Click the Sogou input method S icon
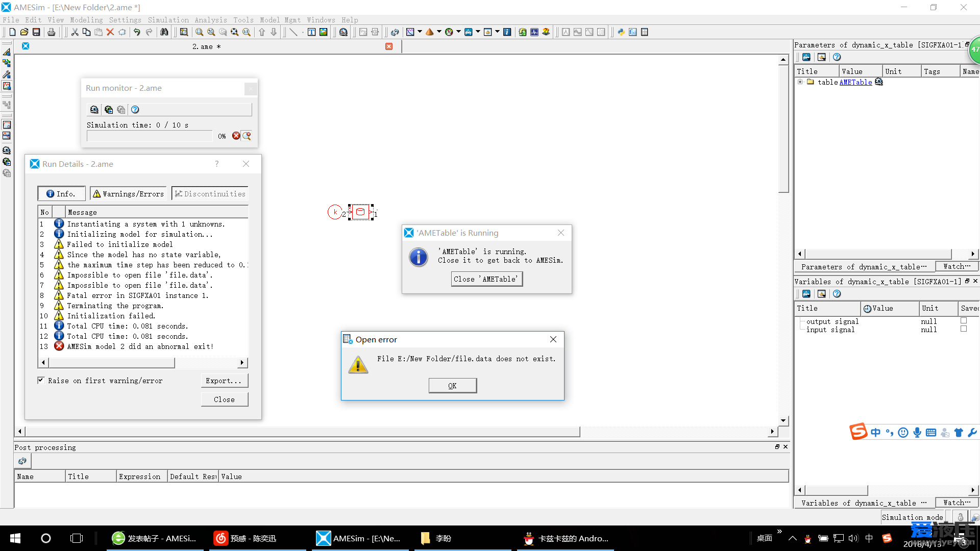 [858, 432]
